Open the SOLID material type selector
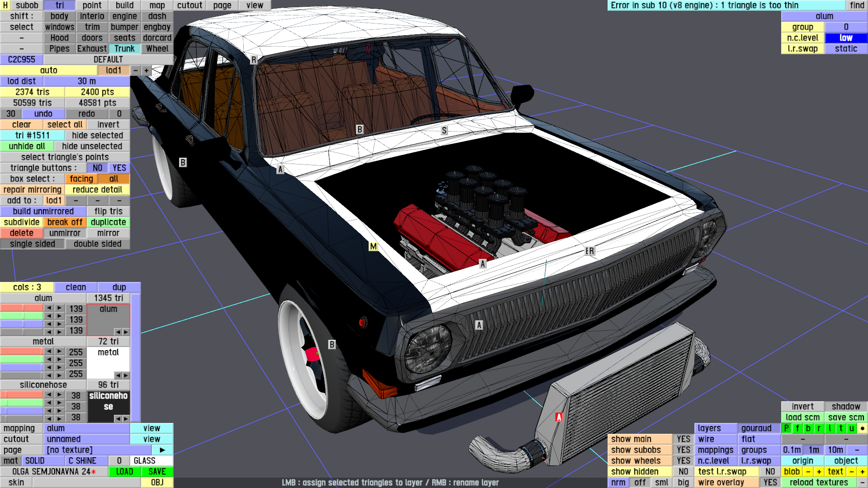The image size is (868, 488). pyautogui.click(x=43, y=461)
